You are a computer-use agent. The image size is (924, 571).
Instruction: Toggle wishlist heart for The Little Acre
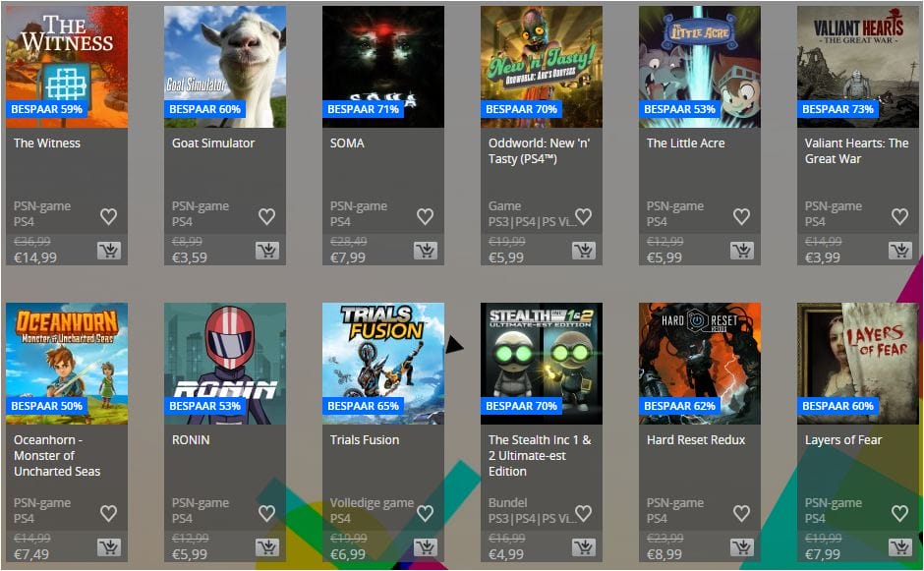point(741,217)
